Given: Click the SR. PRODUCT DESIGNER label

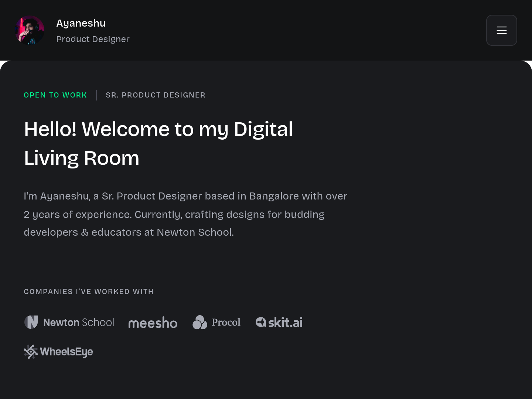Looking at the screenshot, I should coord(156,95).
